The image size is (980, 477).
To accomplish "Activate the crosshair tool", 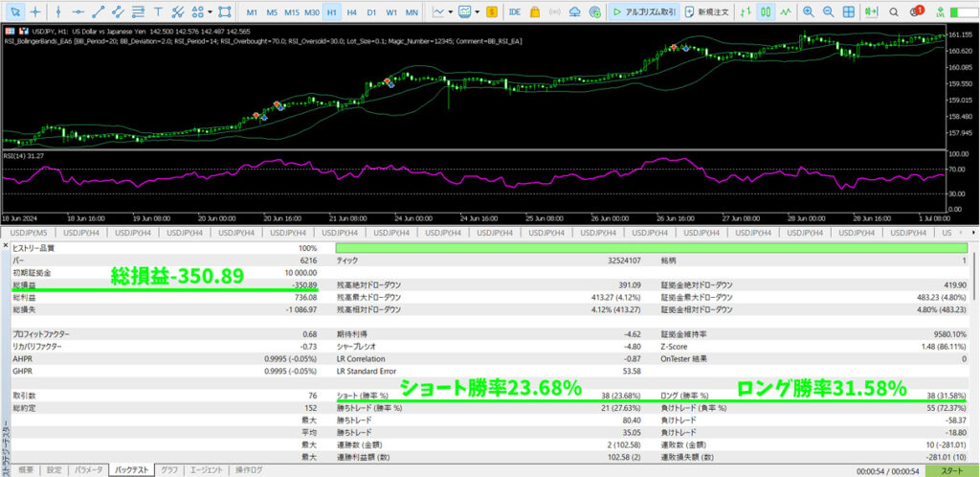I will pyautogui.click(x=36, y=11).
